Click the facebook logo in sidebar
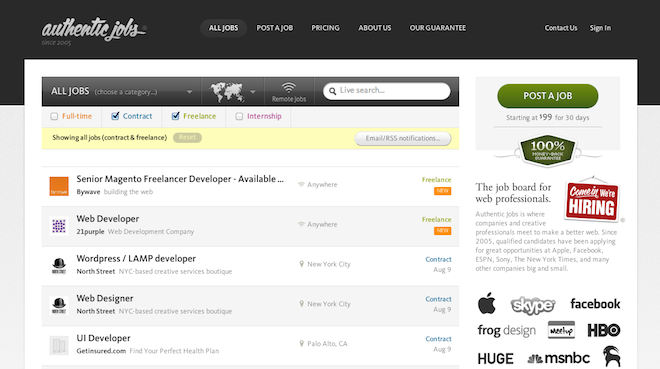The width and height of the screenshot is (660, 369). (595, 304)
